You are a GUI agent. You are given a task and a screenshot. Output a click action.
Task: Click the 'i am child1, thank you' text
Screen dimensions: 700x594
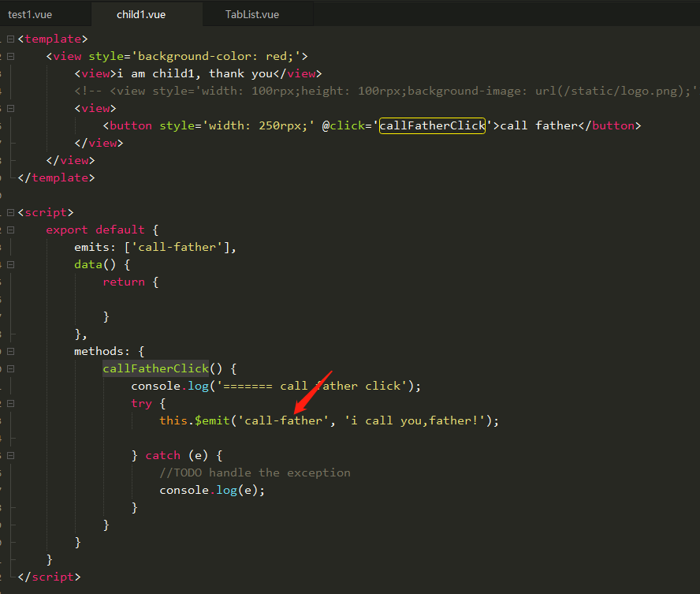(x=195, y=73)
